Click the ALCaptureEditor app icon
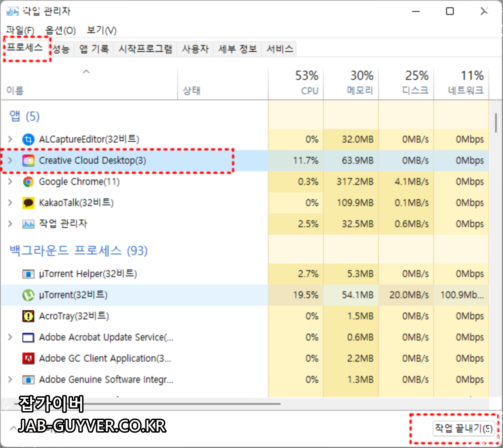Screen dimensions: 503x448 tap(28, 139)
